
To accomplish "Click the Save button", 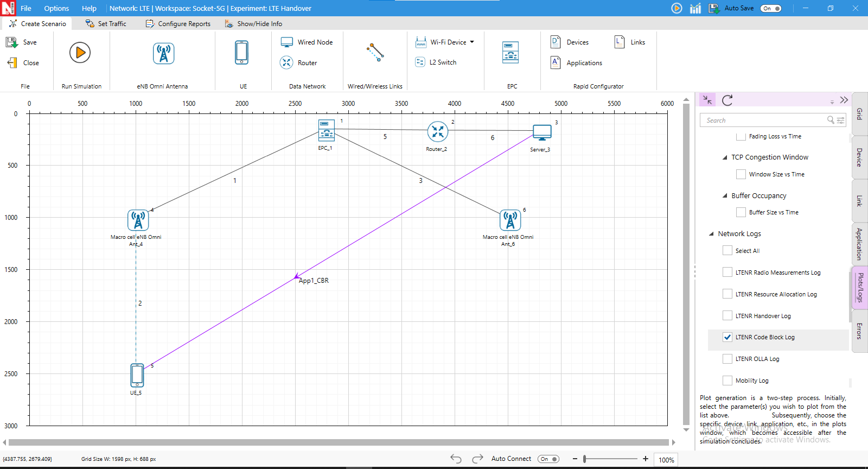I will tap(22, 42).
